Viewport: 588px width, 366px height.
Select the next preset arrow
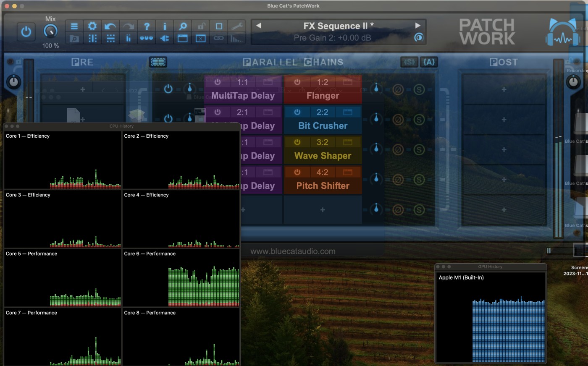[x=418, y=26]
